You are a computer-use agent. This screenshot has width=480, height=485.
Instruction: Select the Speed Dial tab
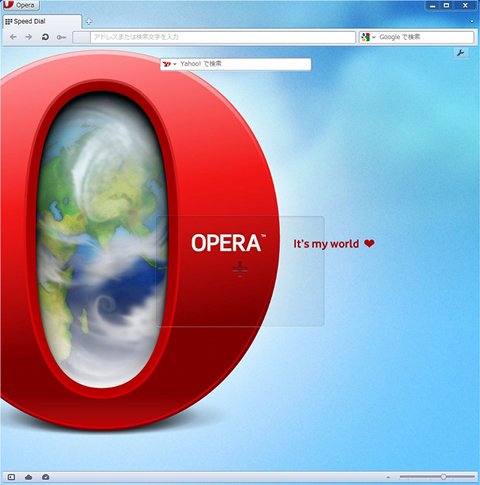(42, 22)
